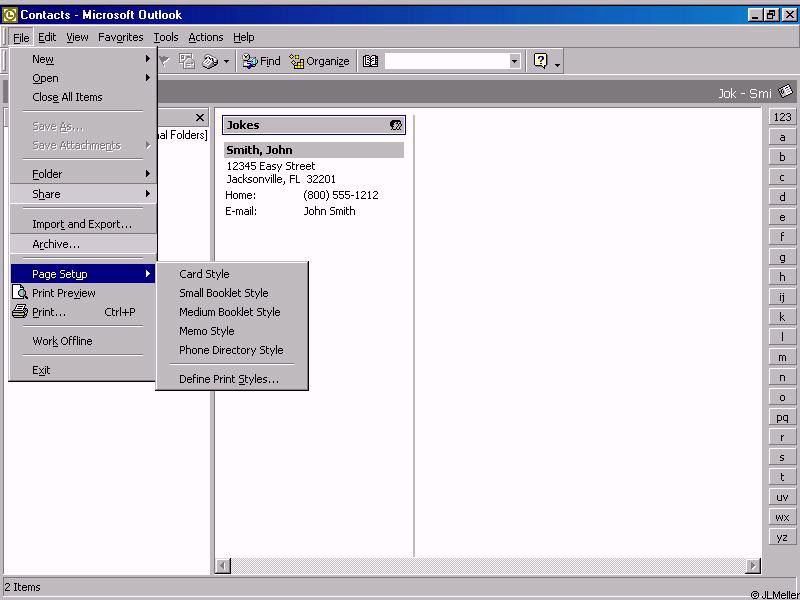Click the Print Preview magnifier icon
800x600 pixels.
click(19, 292)
